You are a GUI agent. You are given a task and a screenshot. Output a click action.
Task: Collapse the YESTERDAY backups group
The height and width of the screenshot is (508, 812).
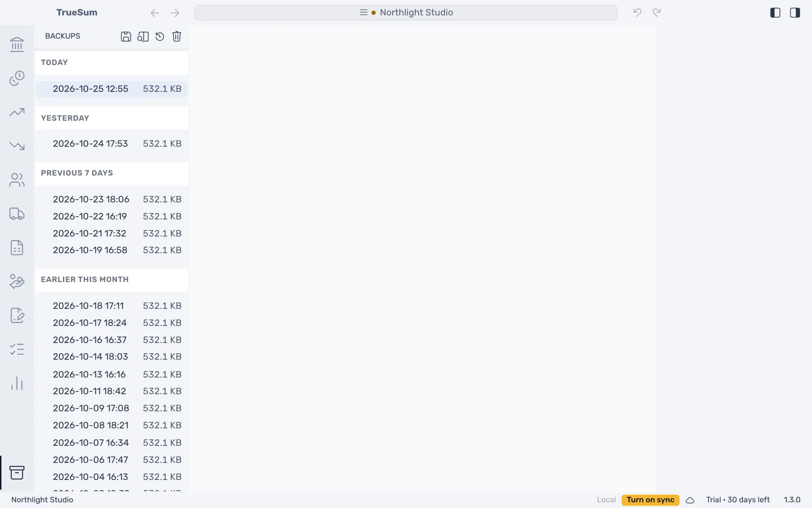(x=112, y=118)
